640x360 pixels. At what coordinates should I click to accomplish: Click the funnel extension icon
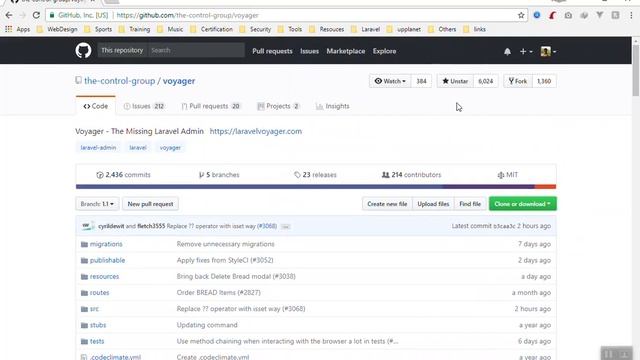[x=600, y=16]
